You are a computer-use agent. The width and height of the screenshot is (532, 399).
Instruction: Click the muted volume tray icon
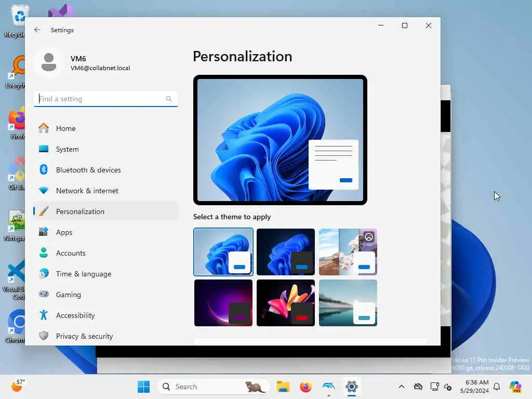448,387
